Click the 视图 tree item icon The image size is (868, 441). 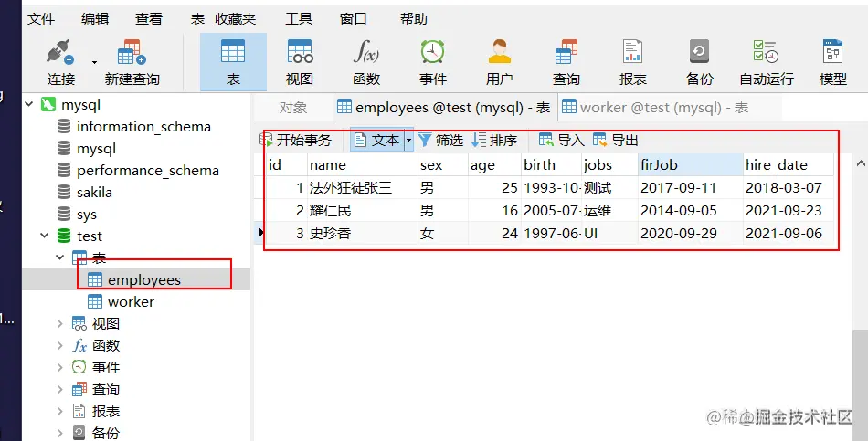click(x=79, y=323)
